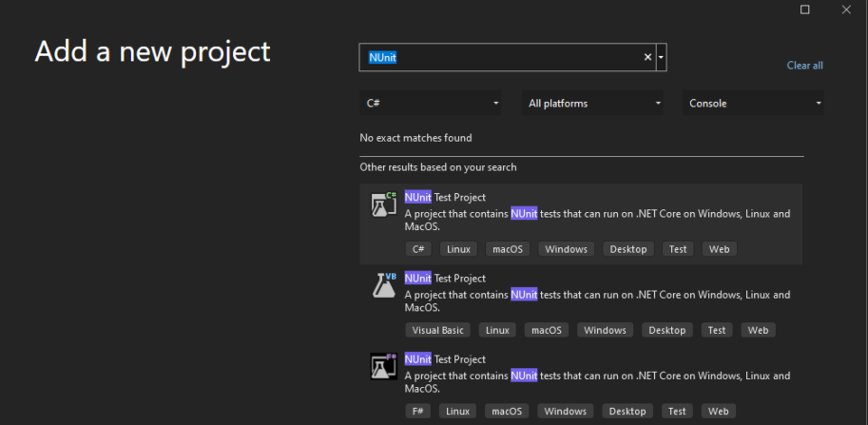
Task: Expand the All platforms filter dropdown
Action: (594, 104)
